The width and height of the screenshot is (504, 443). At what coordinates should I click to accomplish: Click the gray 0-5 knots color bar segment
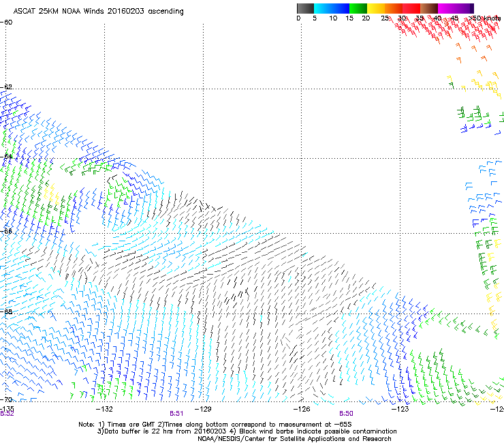coord(305,8)
